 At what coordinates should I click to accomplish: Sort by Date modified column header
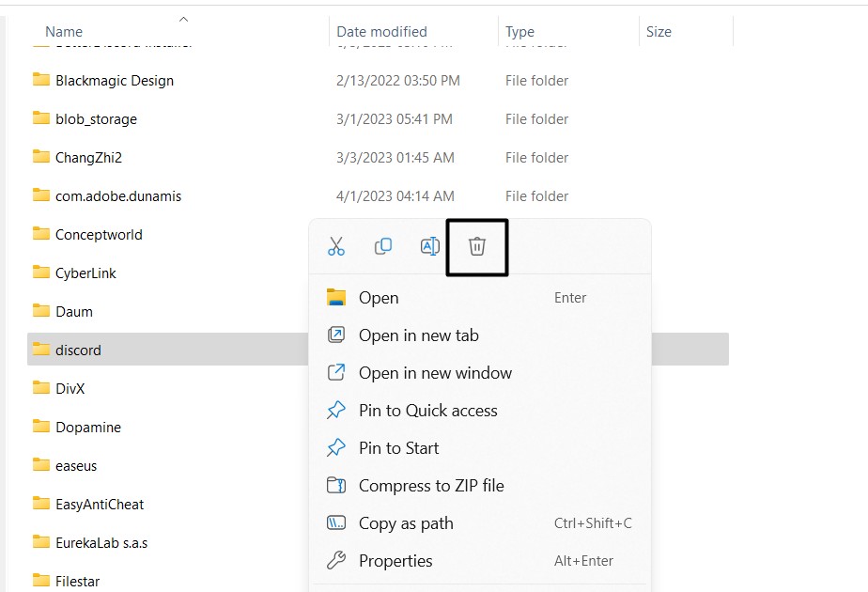pos(381,32)
